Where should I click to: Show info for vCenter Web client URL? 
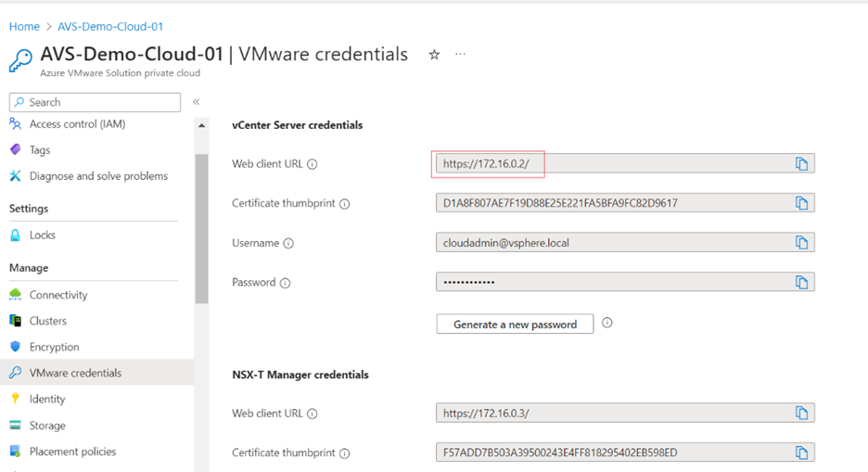point(313,164)
